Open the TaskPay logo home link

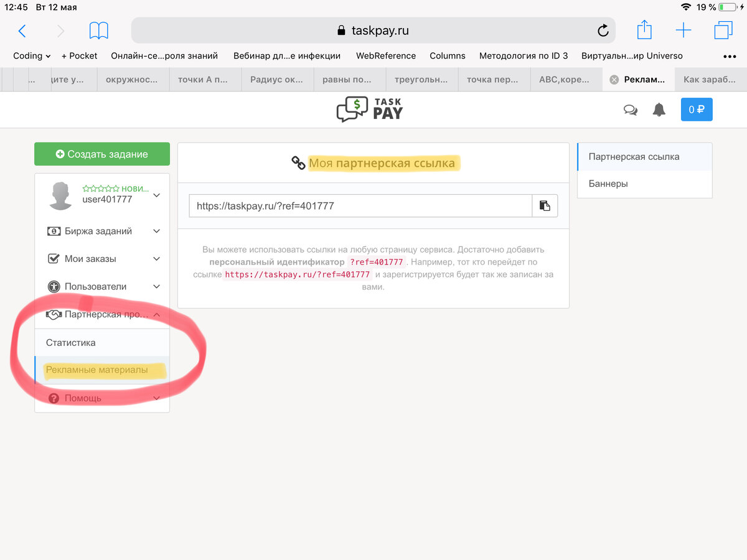click(370, 109)
